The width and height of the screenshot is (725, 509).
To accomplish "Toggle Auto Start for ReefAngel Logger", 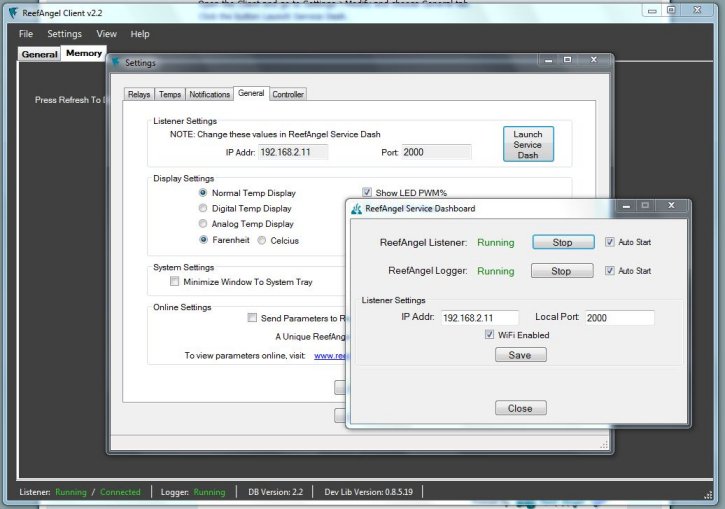I will 610,270.
